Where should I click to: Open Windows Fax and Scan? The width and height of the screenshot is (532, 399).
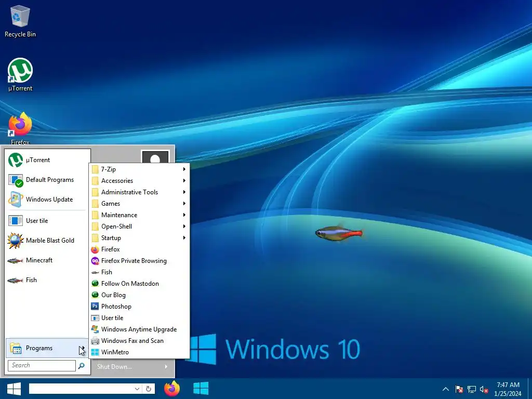(x=139, y=341)
